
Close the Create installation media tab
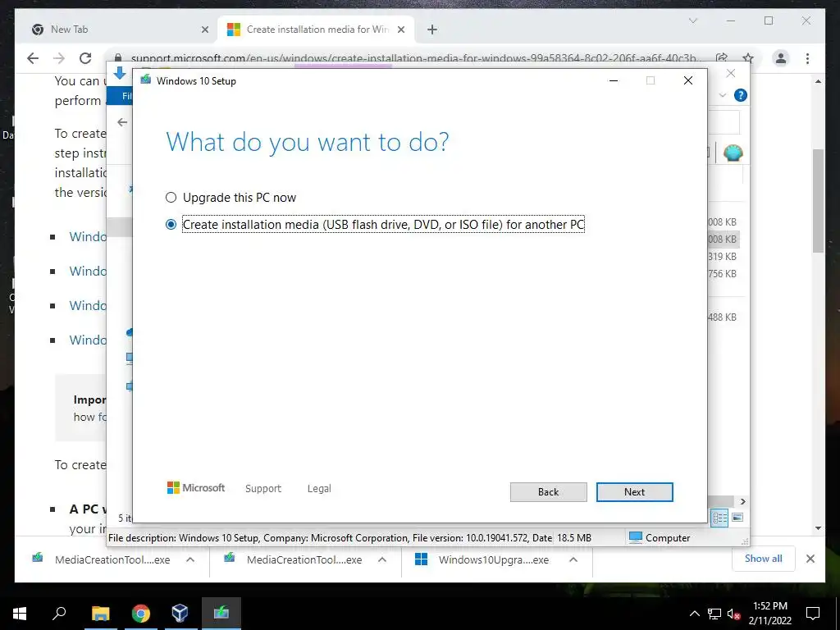[401, 30]
